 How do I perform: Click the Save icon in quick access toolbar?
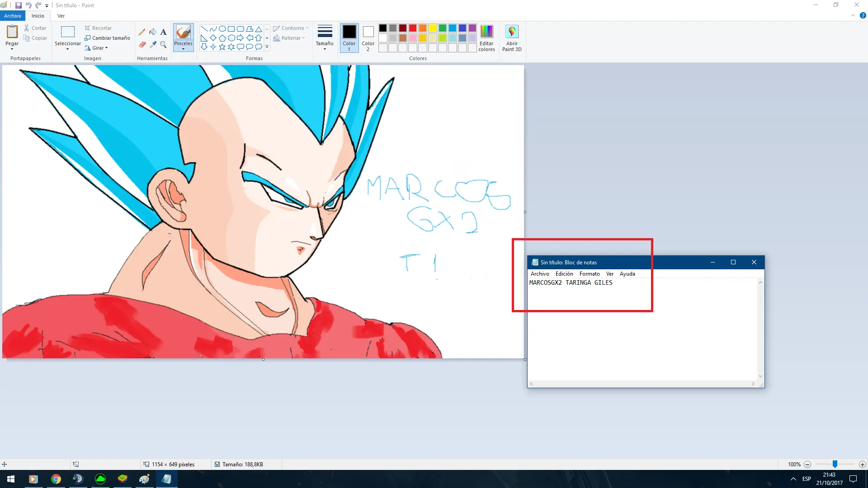pyautogui.click(x=19, y=5)
